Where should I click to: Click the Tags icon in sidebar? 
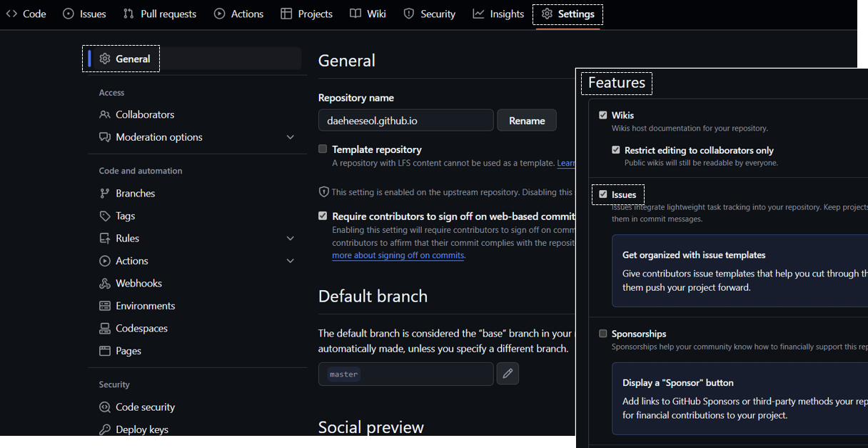(x=105, y=216)
